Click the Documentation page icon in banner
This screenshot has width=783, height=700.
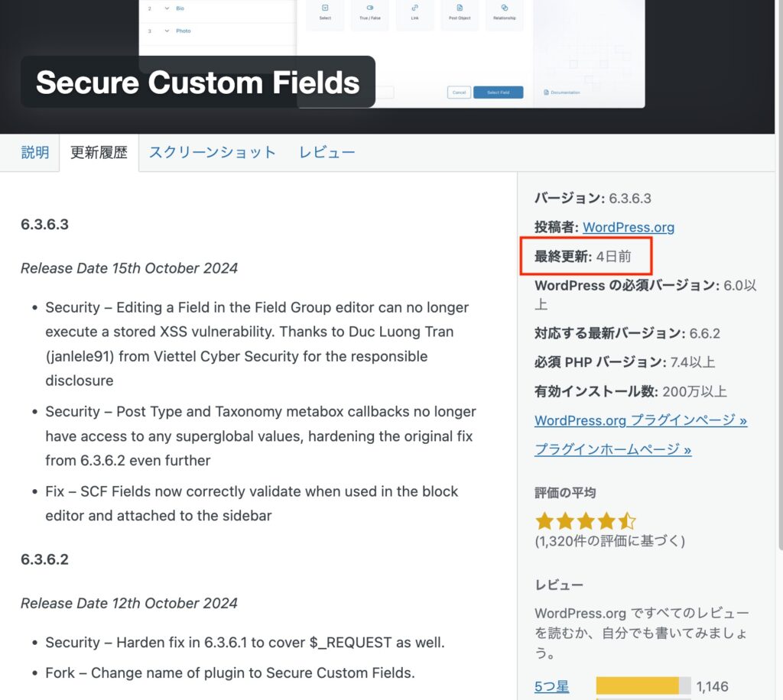pyautogui.click(x=546, y=92)
